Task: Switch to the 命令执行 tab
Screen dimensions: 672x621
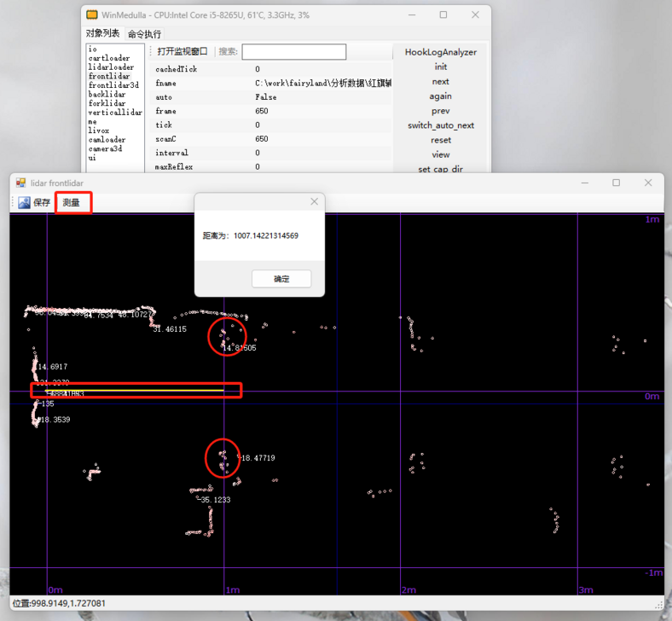Action: pyautogui.click(x=144, y=34)
